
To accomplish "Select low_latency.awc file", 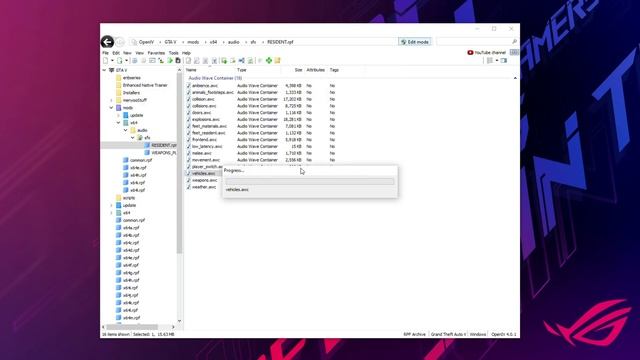I will tap(207, 146).
